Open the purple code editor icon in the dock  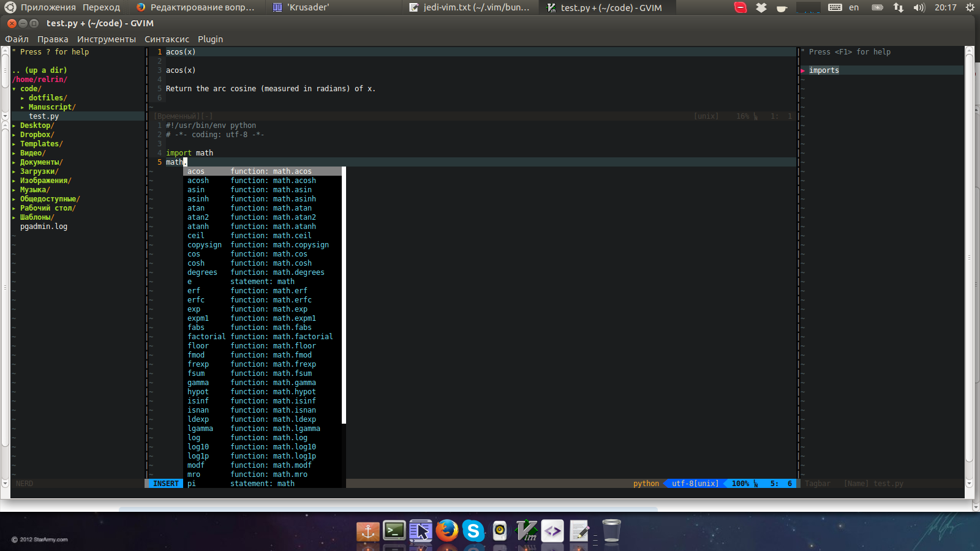[552, 531]
